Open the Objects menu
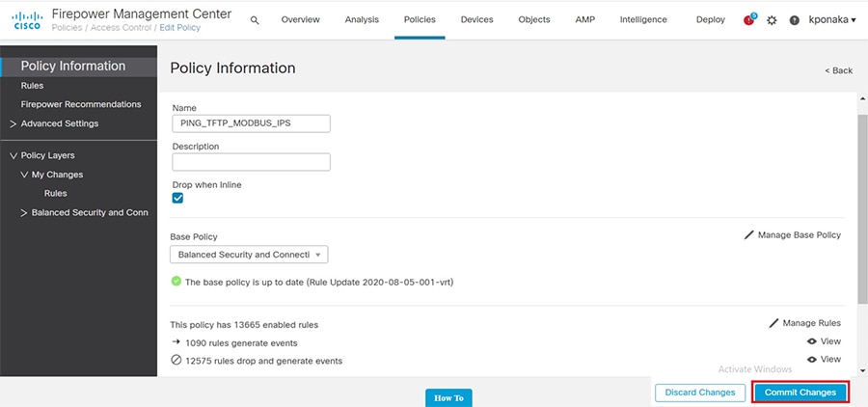868x407 pixels. 534,19
